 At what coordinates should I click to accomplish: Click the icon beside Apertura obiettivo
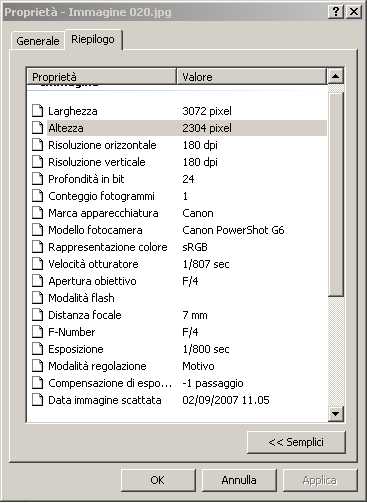click(x=38, y=281)
